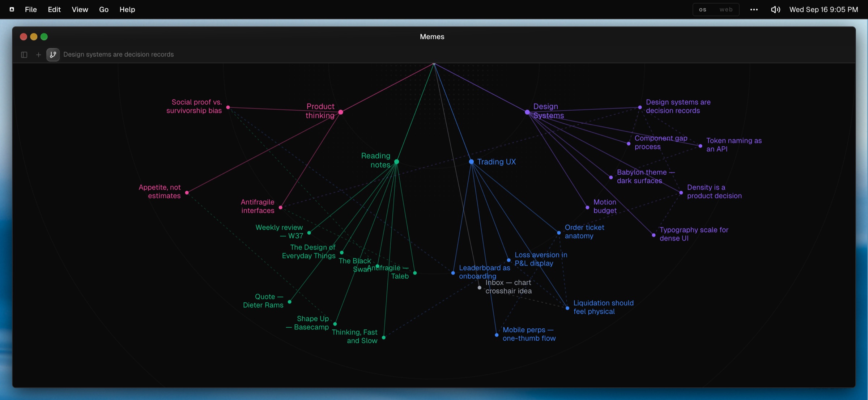Viewport: 868px width, 400px height.
Task: Open Design systems are decision records graph node
Action: pyautogui.click(x=640, y=107)
